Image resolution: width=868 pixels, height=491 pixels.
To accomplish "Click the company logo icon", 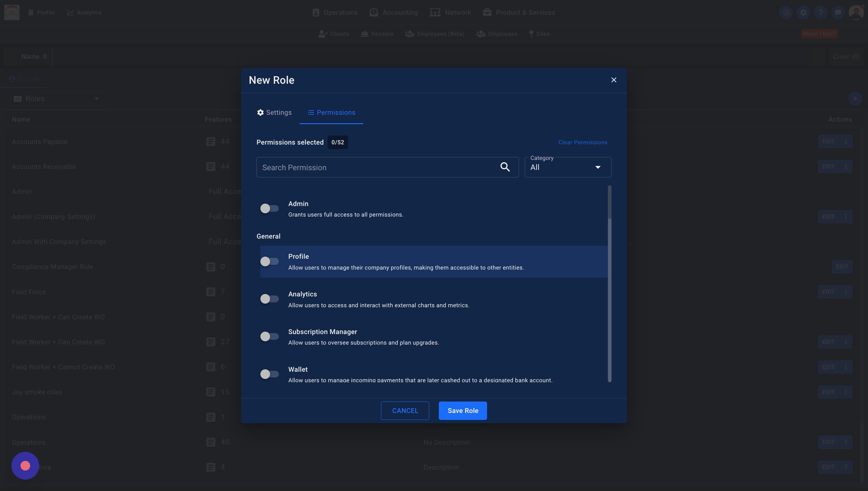I will point(12,12).
